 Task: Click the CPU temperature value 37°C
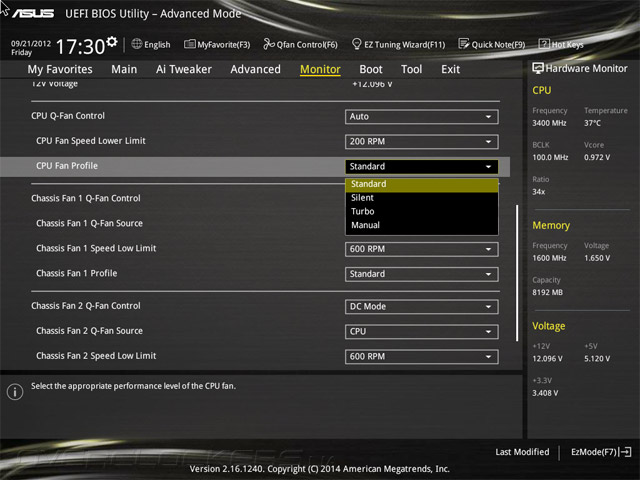click(x=592, y=123)
